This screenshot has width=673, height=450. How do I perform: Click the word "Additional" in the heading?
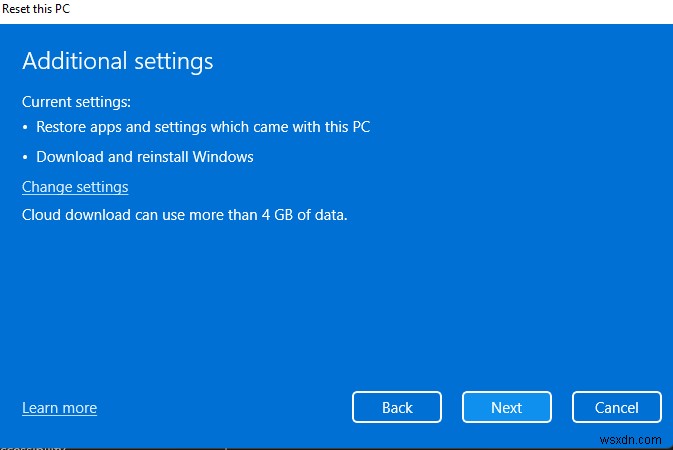coord(70,61)
